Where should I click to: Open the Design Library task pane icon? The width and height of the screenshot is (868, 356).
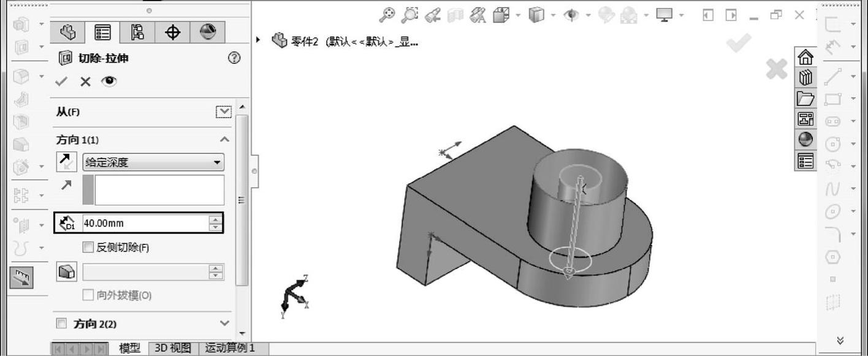click(x=805, y=78)
